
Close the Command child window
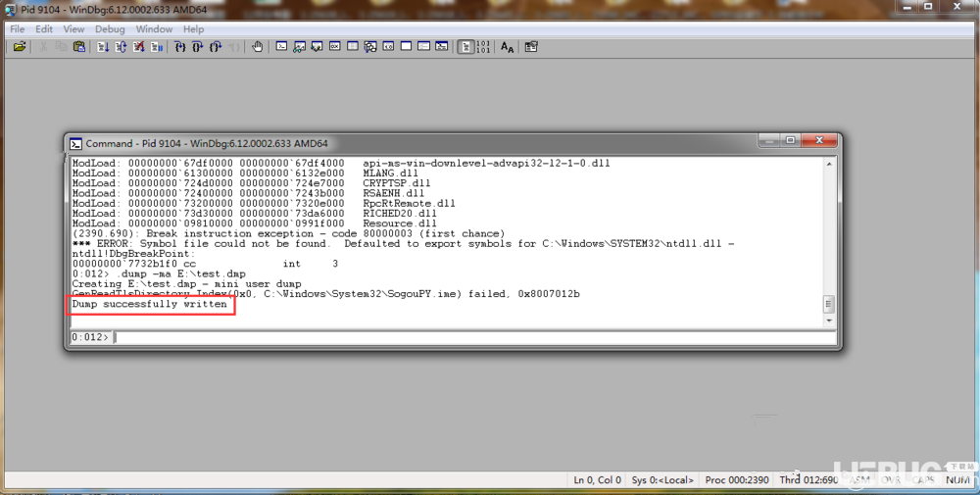tap(818, 140)
